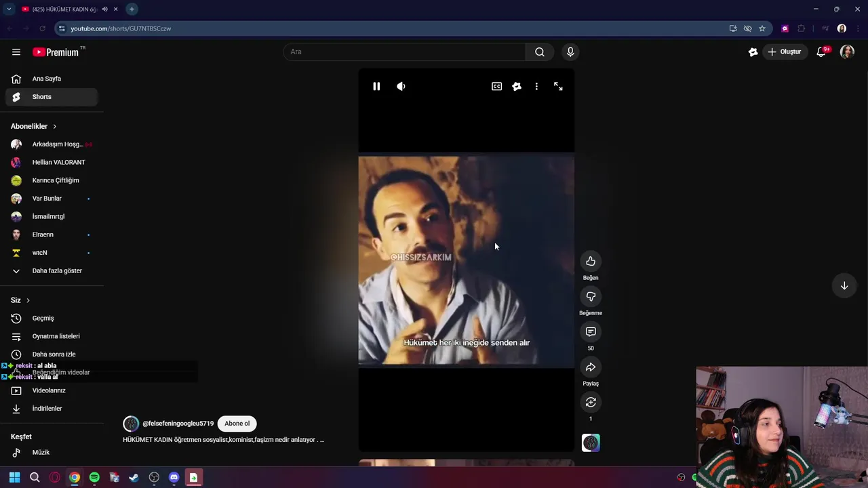Toggle the crossed-eye tracking icon in address bar
Image resolution: width=868 pixels, height=488 pixels.
(x=747, y=28)
